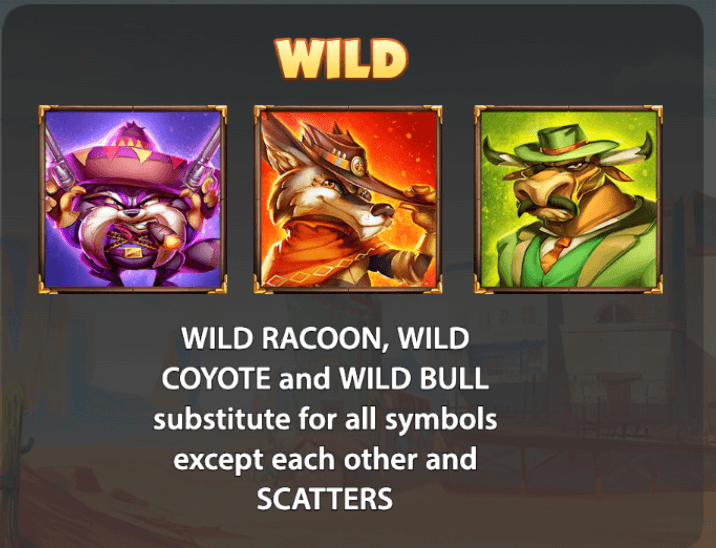
Task: Click the bull's right horn
Action: 643,151
